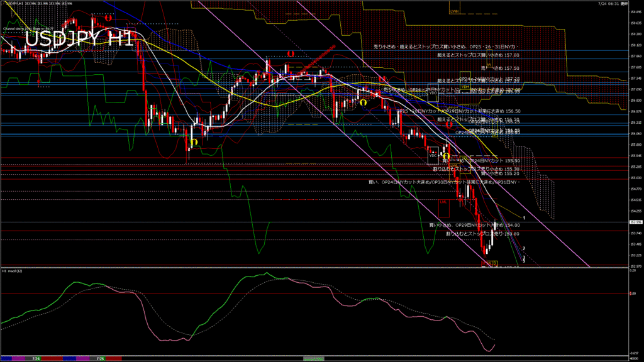Click the H1 macd (12) indicator label
644x362 pixels.
pyautogui.click(x=13, y=271)
